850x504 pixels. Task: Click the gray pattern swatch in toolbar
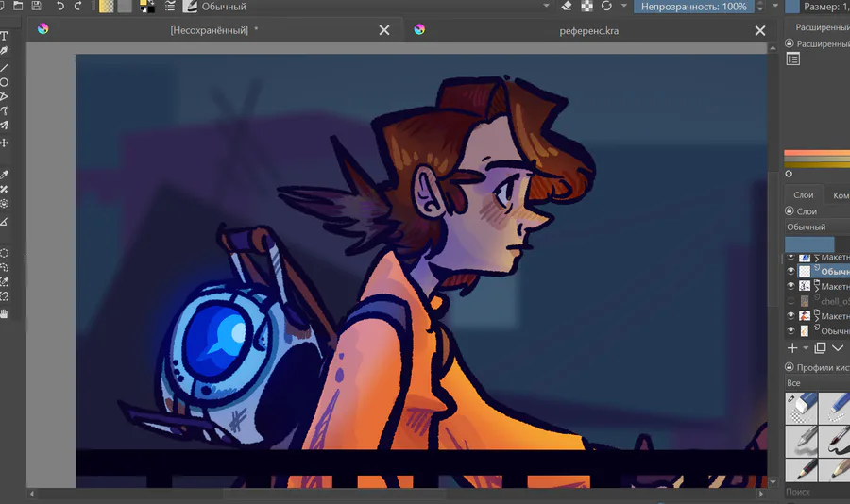(125, 6)
